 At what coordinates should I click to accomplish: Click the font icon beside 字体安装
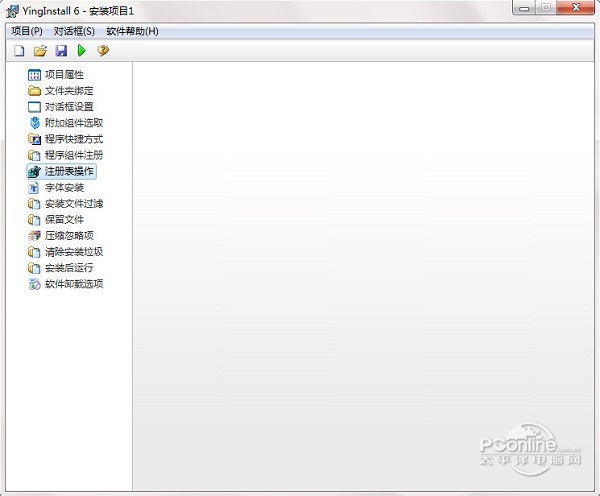[x=34, y=188]
